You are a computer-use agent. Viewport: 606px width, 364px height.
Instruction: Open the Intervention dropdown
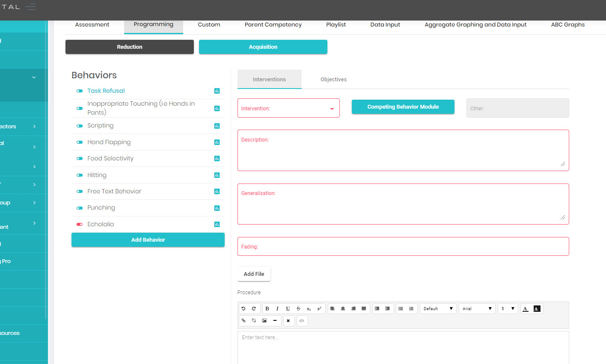[x=288, y=108]
